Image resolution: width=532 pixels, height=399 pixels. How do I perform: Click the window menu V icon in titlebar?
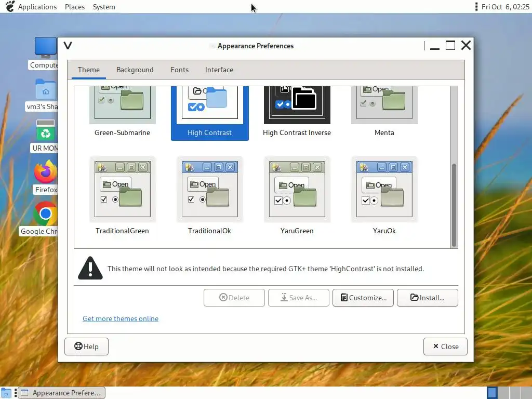[68, 46]
